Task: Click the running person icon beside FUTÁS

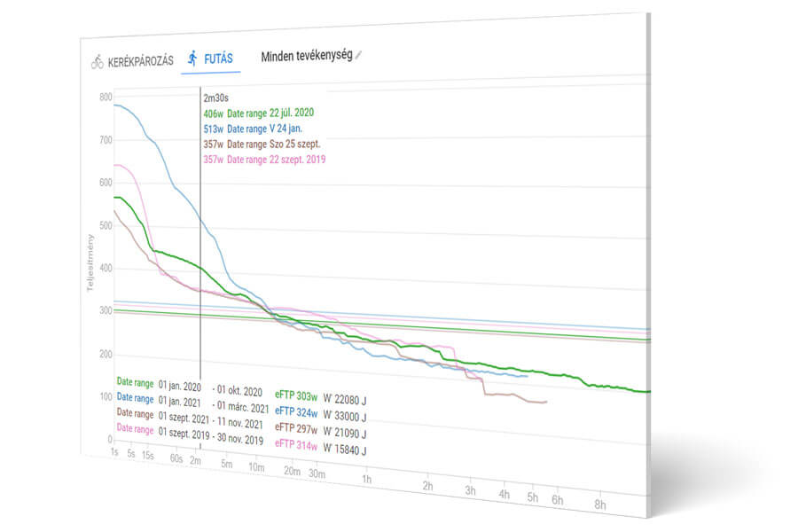Action: 192,59
